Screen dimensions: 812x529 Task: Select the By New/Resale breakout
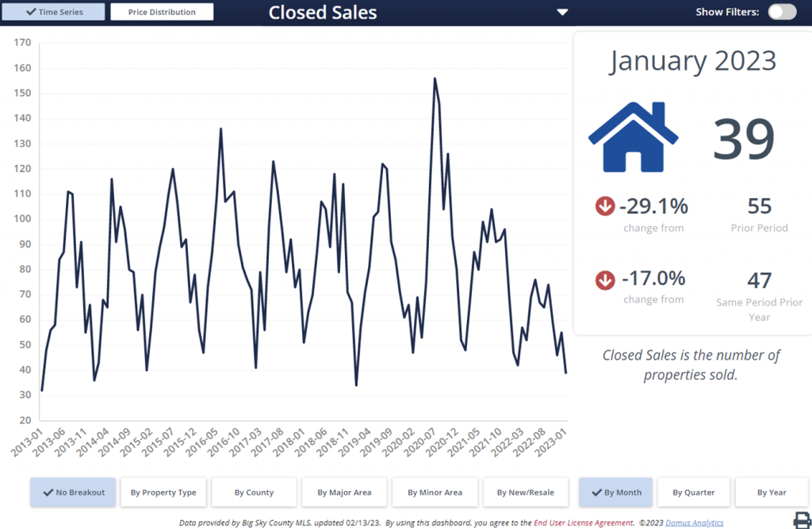(x=526, y=493)
